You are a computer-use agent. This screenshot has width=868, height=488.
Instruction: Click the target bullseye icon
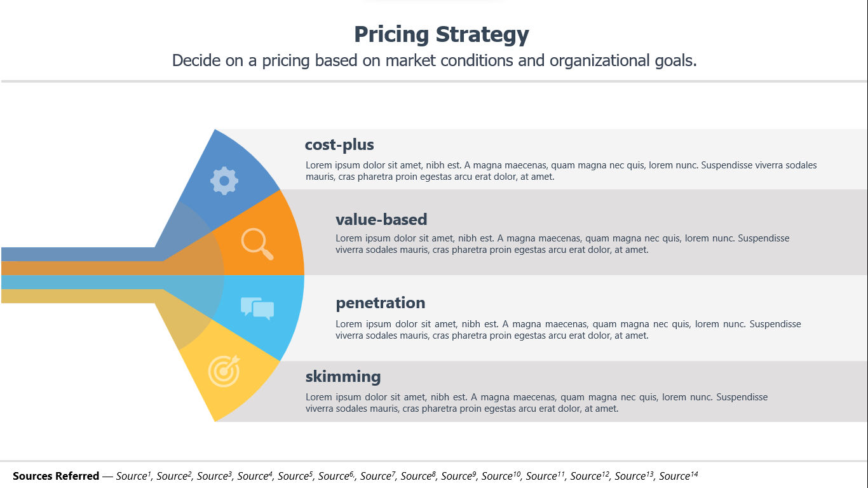click(x=224, y=370)
